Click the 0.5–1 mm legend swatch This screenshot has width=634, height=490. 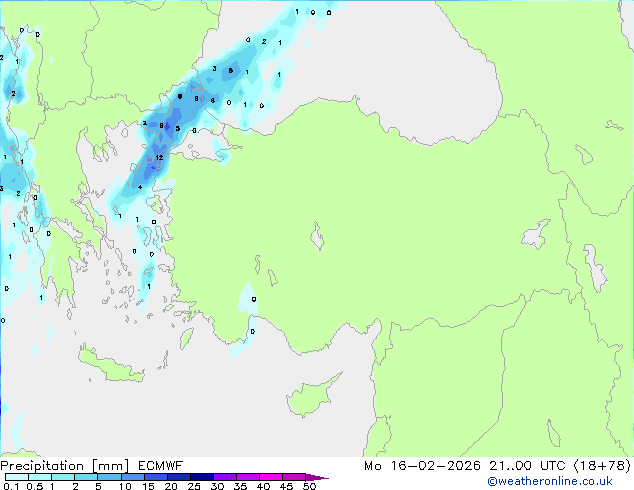pos(40,477)
